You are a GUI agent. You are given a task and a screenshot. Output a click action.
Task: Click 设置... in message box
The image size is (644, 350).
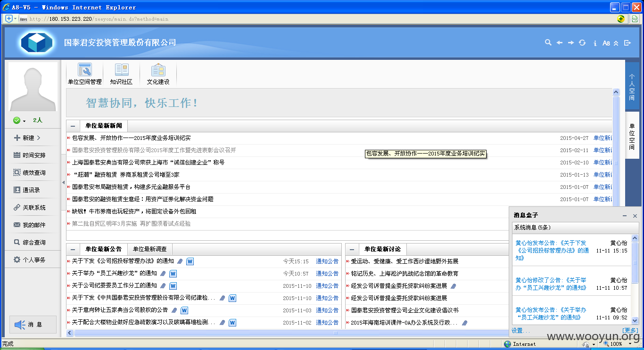tap(520, 331)
